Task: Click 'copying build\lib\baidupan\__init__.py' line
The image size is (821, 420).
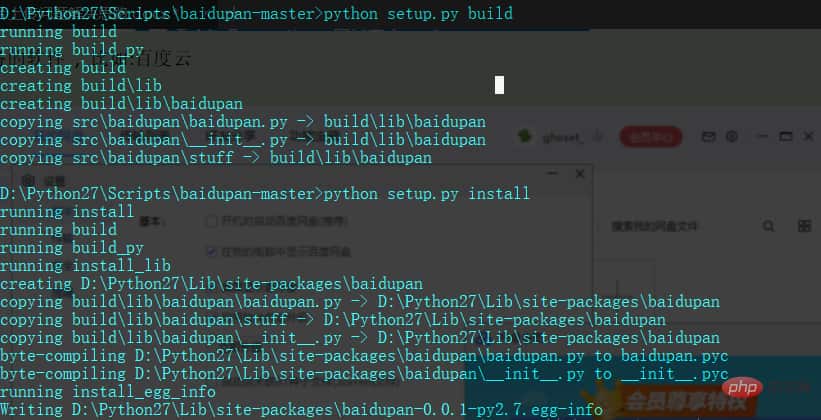Action: click(x=360, y=338)
